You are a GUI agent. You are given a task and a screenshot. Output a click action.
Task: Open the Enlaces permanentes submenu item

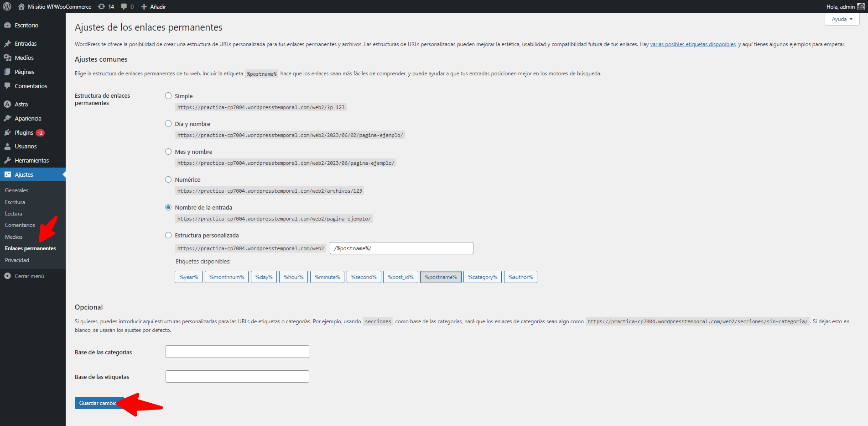[x=31, y=248]
